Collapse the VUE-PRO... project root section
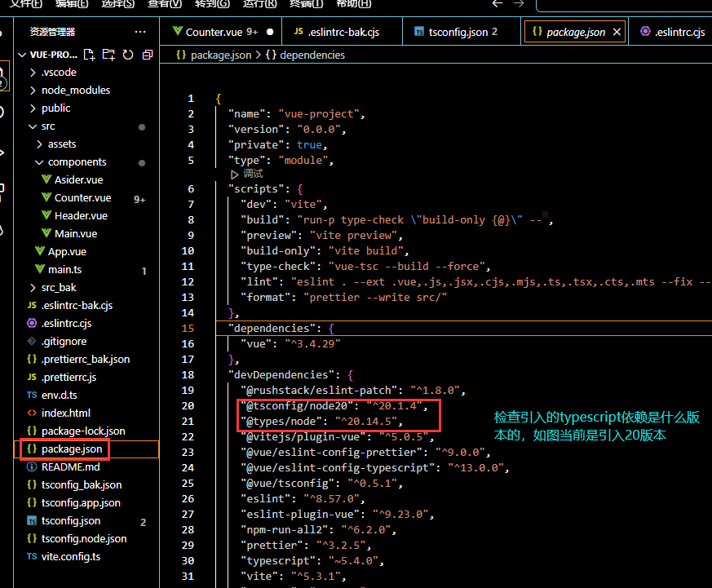This screenshot has width=712, height=588. (22, 55)
